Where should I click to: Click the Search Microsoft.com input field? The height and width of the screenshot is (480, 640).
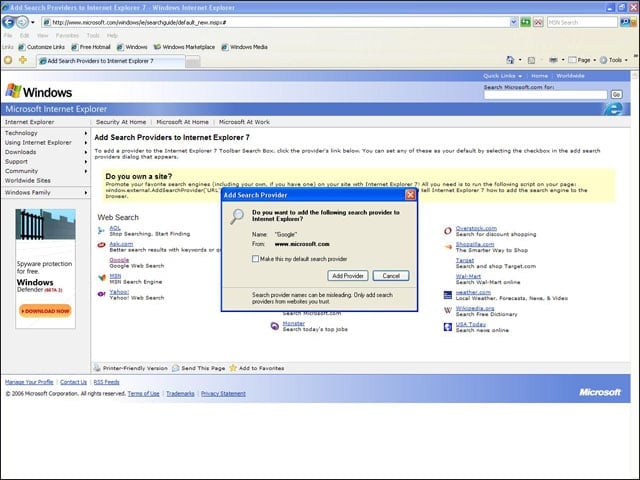tap(546, 95)
